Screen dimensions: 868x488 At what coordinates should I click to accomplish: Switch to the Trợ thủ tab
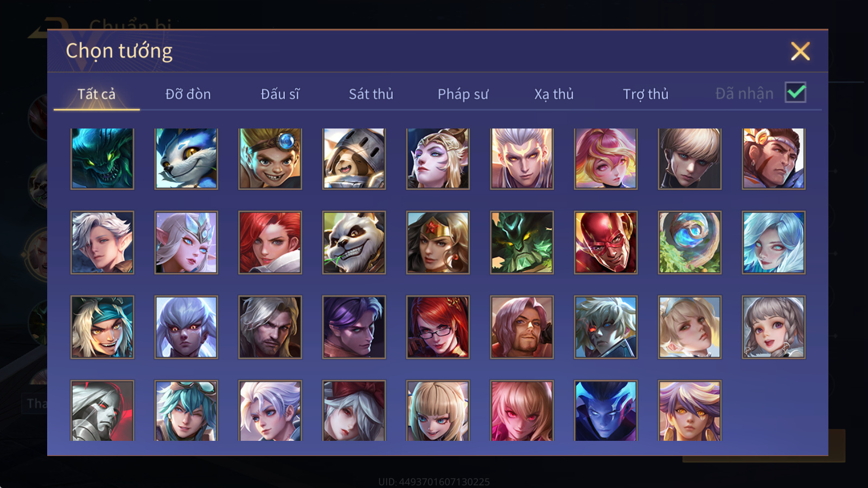tap(646, 94)
